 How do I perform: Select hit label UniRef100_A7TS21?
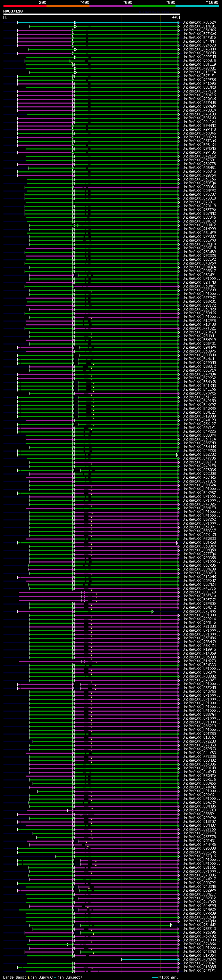[199, 328]
